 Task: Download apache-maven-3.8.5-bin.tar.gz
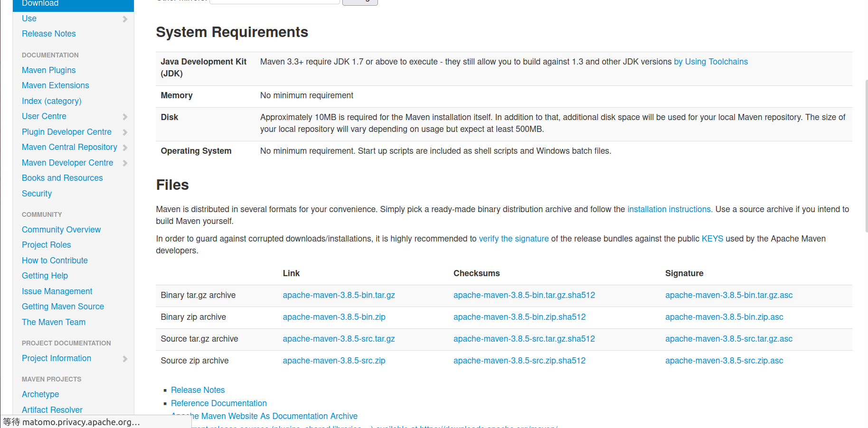coord(339,295)
